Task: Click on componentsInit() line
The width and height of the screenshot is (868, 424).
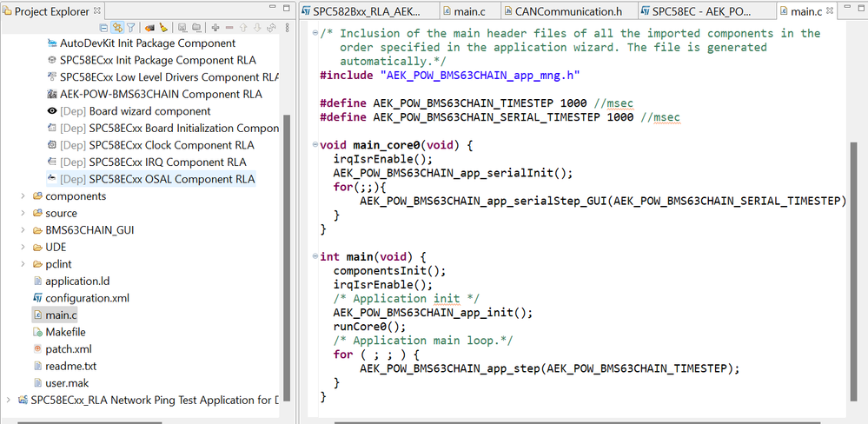Action: pos(390,271)
